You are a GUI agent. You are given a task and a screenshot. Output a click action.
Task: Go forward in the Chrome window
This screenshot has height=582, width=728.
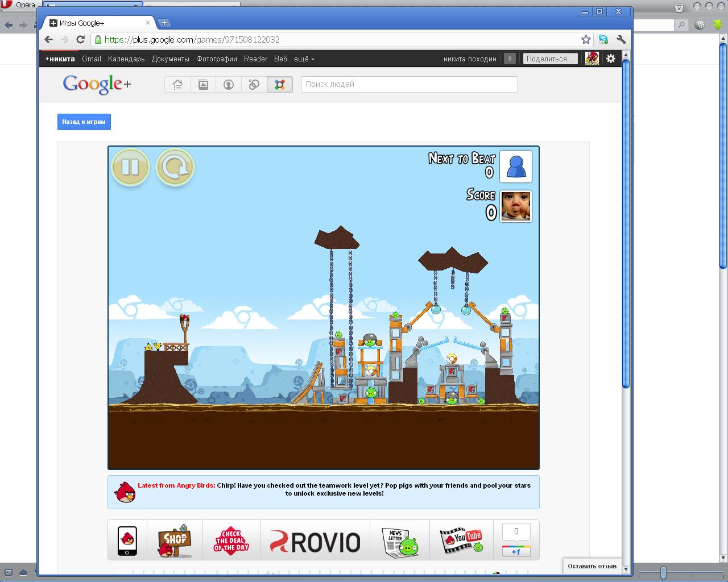(x=64, y=39)
